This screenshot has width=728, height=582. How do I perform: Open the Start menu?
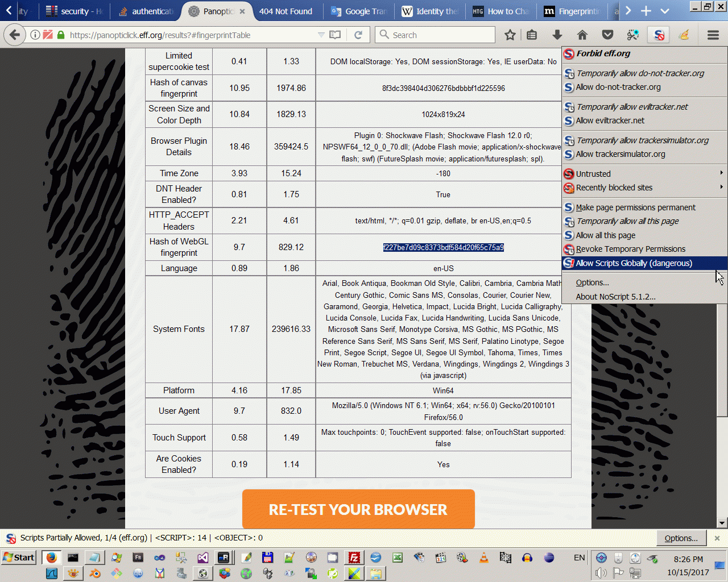(x=19, y=558)
